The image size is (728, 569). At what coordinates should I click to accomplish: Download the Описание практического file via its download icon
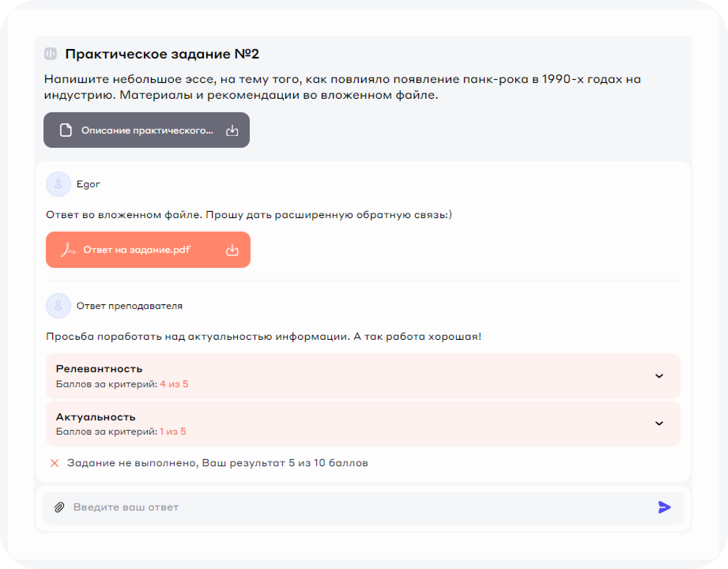tap(232, 130)
